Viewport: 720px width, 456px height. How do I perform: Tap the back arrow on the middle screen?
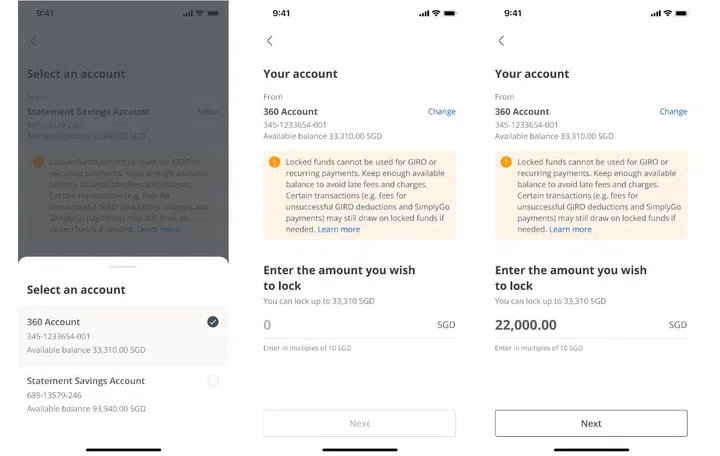coord(270,41)
